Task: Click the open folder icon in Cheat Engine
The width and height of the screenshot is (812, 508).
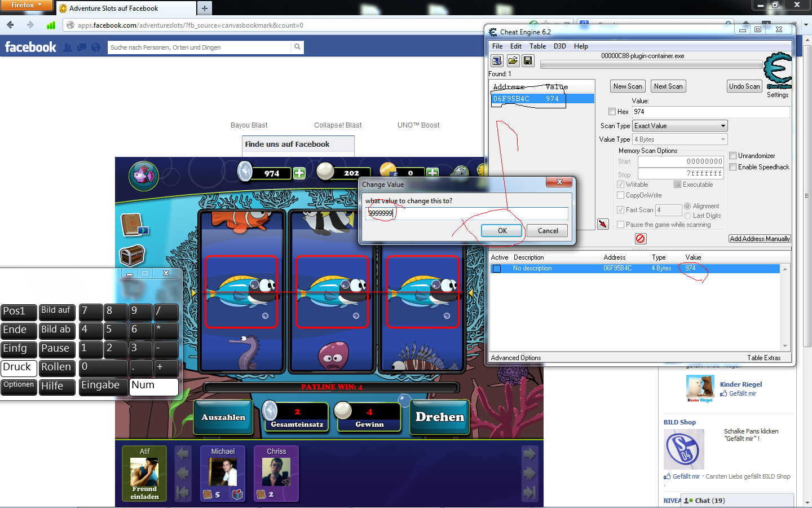Action: (513, 60)
